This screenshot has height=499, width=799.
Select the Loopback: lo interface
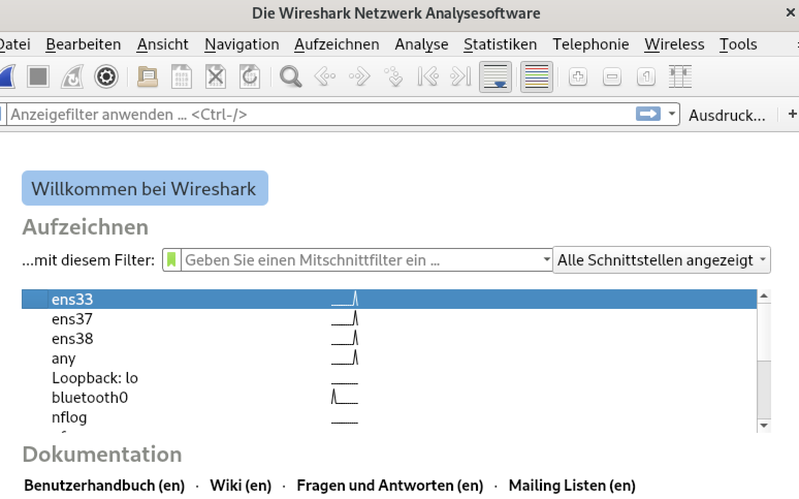389,378
